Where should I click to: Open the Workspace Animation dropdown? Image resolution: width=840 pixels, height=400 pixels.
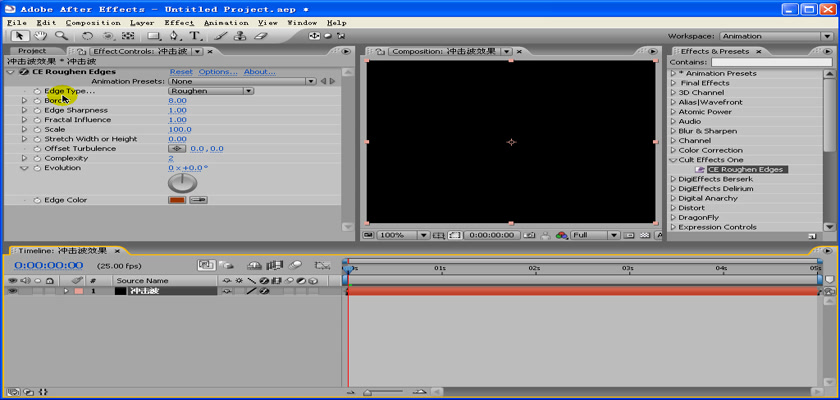pyautogui.click(x=776, y=36)
